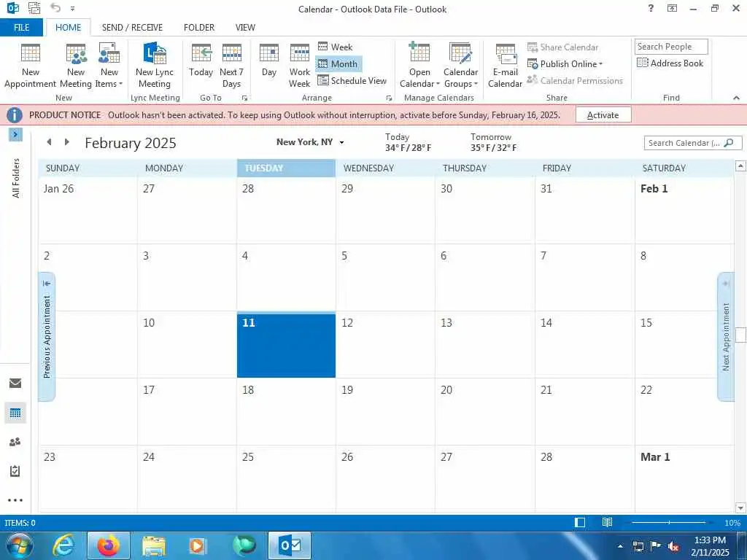747x560 pixels.
Task: Click the Search People field
Action: pos(671,47)
